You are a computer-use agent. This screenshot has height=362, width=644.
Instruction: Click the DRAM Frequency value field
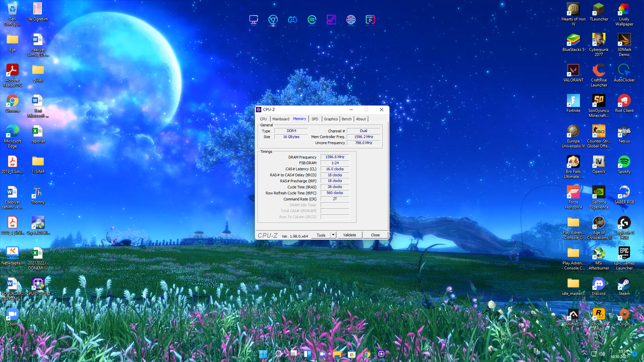[x=334, y=157]
